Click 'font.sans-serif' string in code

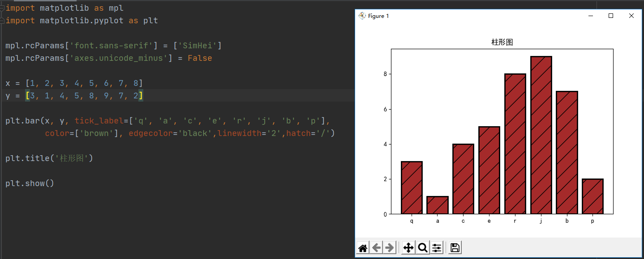pos(111,46)
